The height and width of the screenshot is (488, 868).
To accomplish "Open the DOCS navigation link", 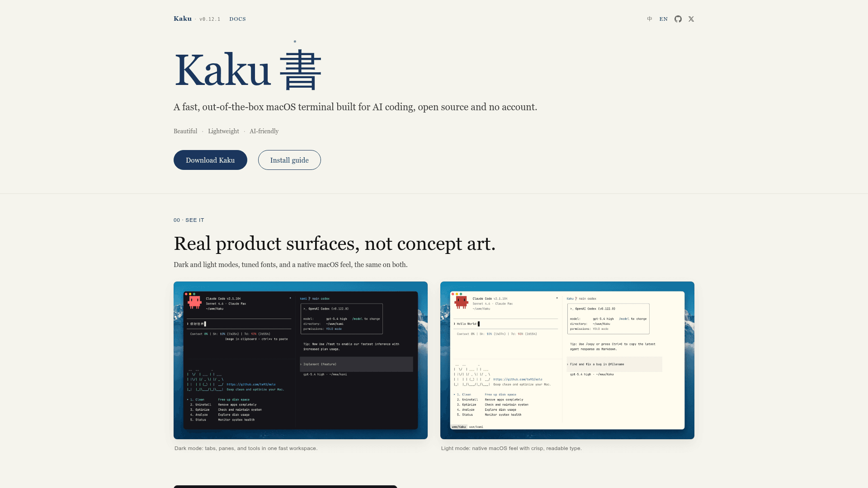I will (238, 19).
